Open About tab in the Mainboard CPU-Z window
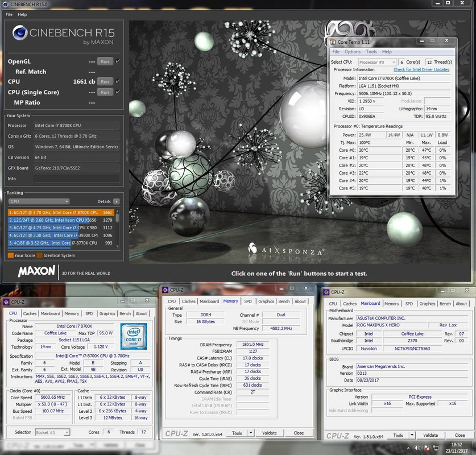Screen dimensions: 476x455 click(461, 304)
